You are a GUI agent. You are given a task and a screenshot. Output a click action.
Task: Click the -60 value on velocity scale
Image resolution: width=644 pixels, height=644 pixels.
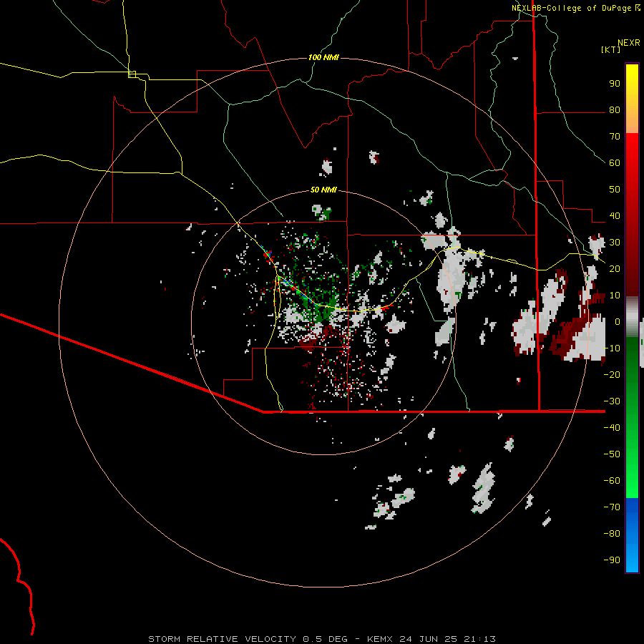tap(612, 481)
